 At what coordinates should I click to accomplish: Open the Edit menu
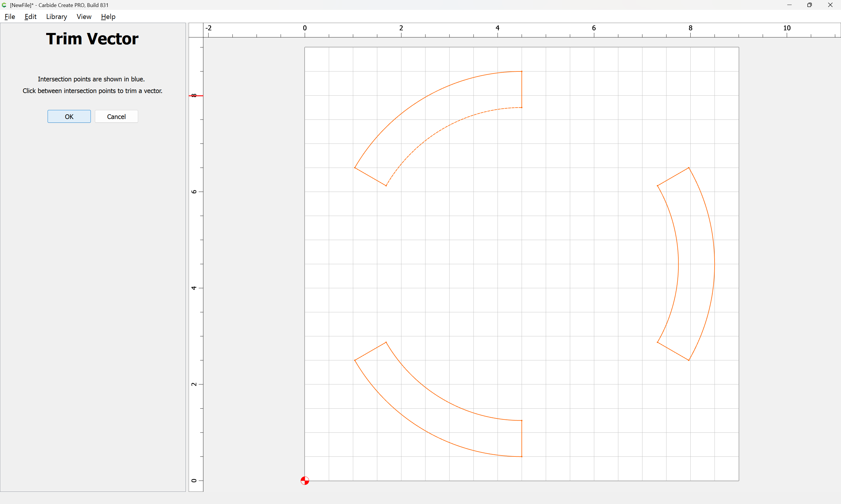(x=30, y=17)
